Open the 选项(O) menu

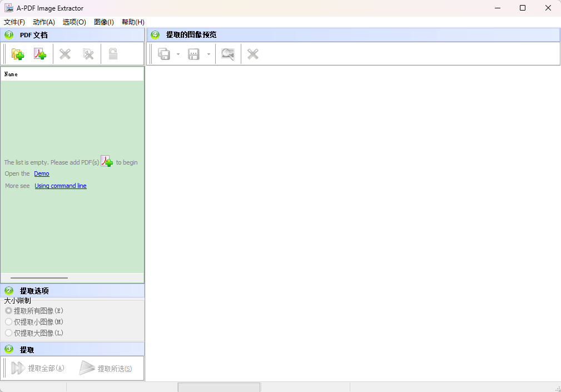click(75, 22)
